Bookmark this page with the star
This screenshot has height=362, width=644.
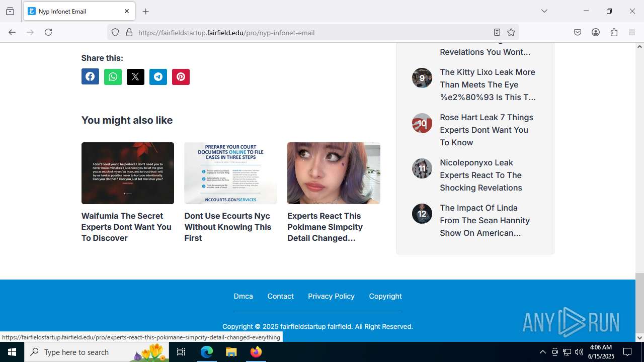(511, 32)
